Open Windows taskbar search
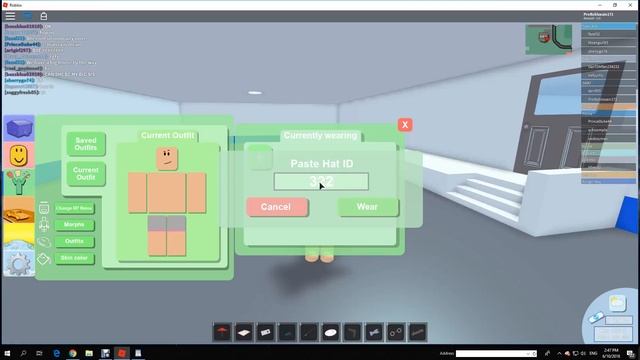This screenshot has width=640, height=360. 23,353
